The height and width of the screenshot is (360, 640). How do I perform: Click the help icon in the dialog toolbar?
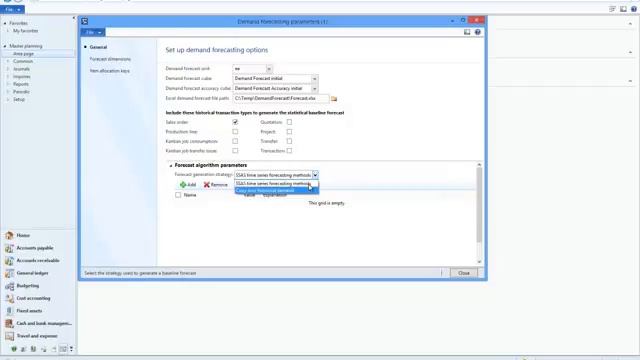(478, 32)
